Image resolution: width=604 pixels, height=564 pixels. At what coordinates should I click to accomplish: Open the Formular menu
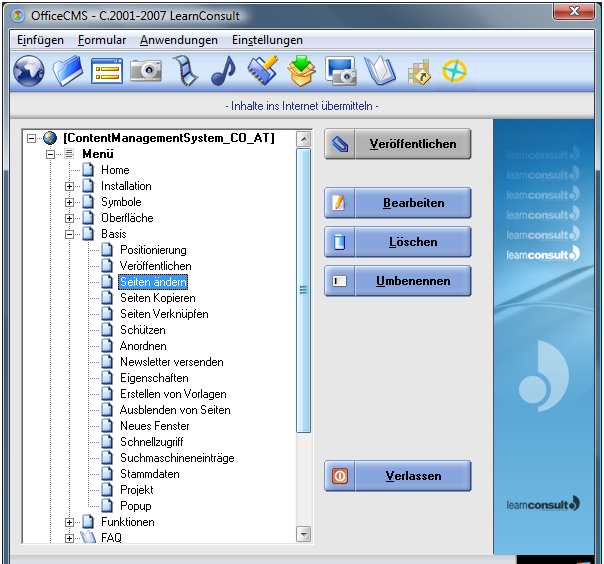tap(102, 40)
